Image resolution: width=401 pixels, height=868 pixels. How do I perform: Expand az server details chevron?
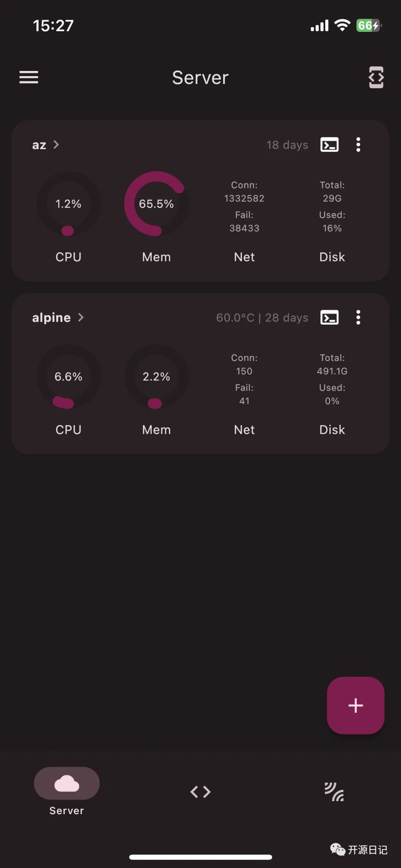56,144
